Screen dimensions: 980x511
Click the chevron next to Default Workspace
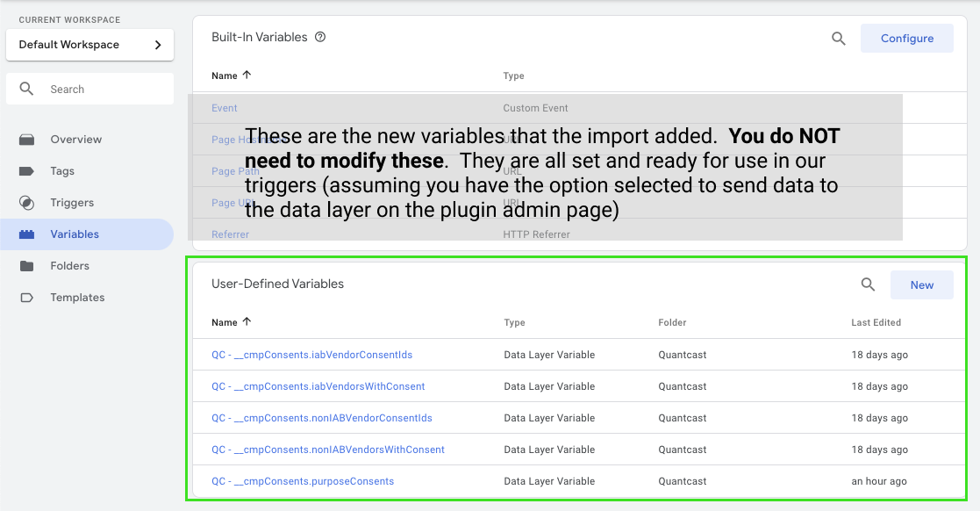pyautogui.click(x=158, y=45)
